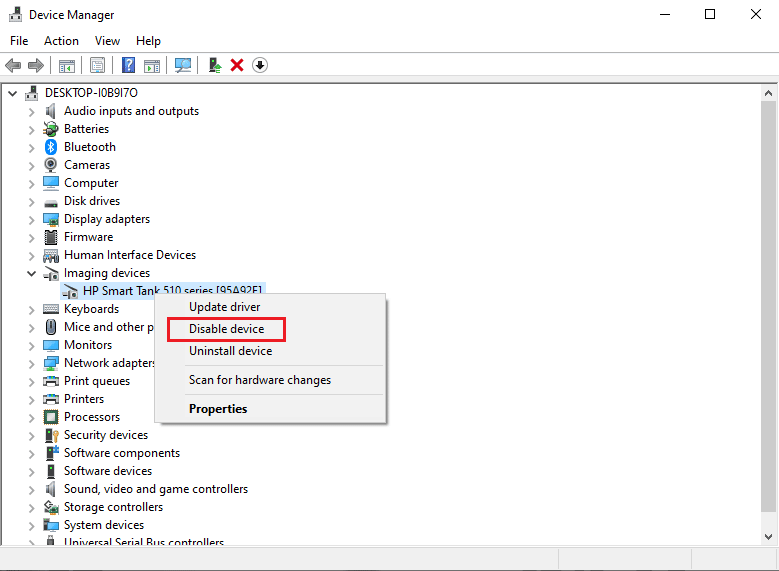This screenshot has height=571, width=779.
Task: Select the Computer tree item
Action: 91,183
